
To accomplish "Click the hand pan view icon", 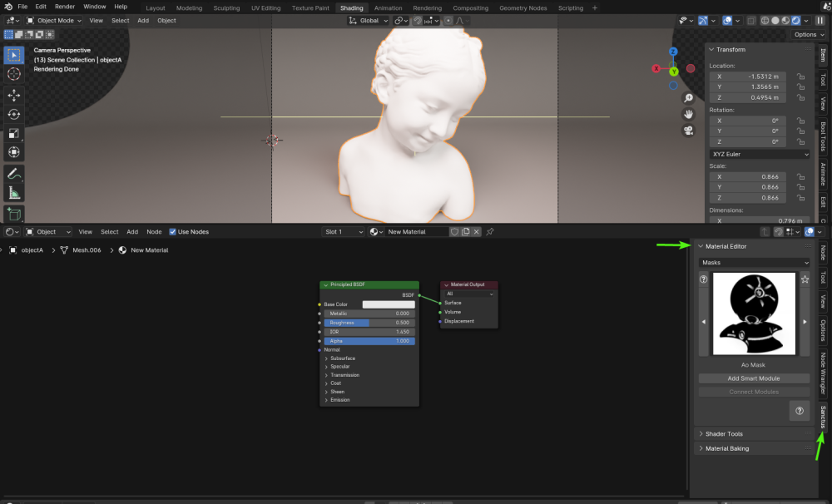I will 689,113.
